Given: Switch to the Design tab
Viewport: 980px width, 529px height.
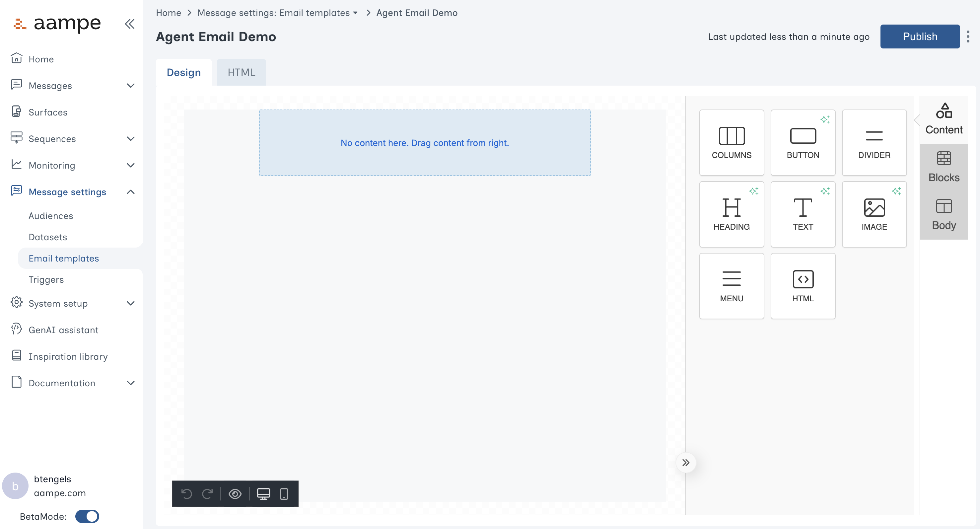Looking at the screenshot, I should click(x=184, y=72).
